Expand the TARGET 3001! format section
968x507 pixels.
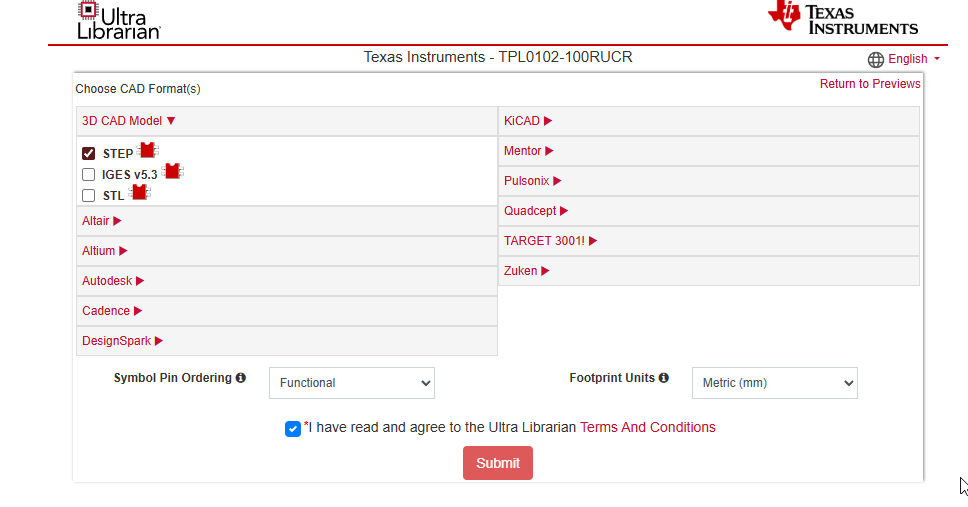(709, 241)
